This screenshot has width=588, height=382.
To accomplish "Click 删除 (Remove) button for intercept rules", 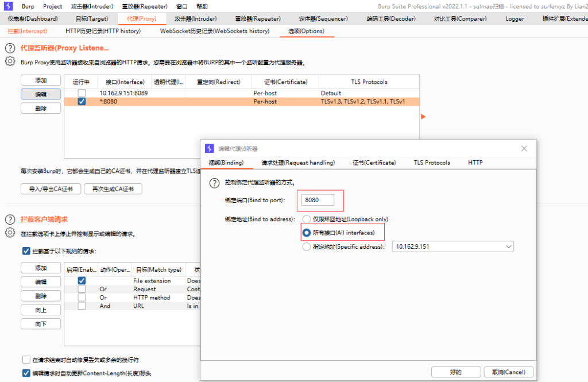I will 41,296.
